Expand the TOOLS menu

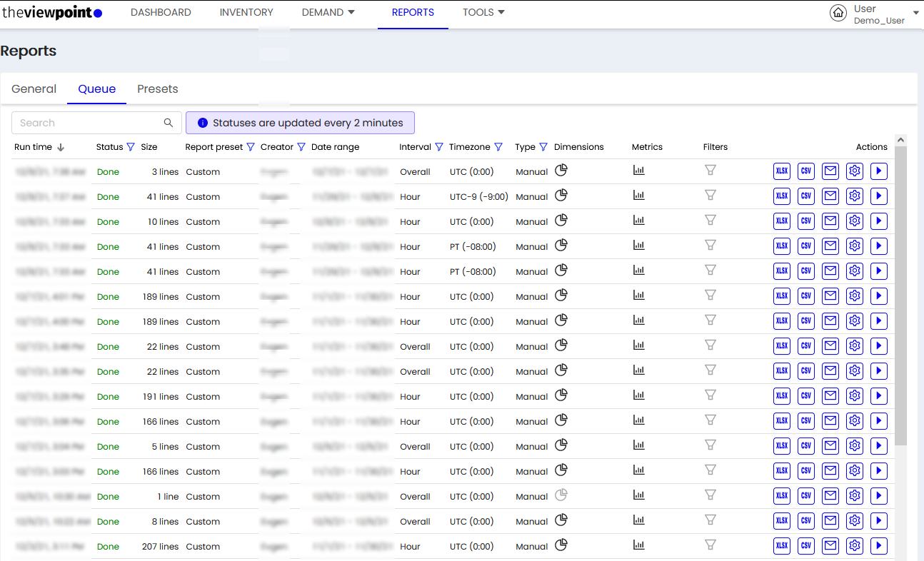coord(483,12)
